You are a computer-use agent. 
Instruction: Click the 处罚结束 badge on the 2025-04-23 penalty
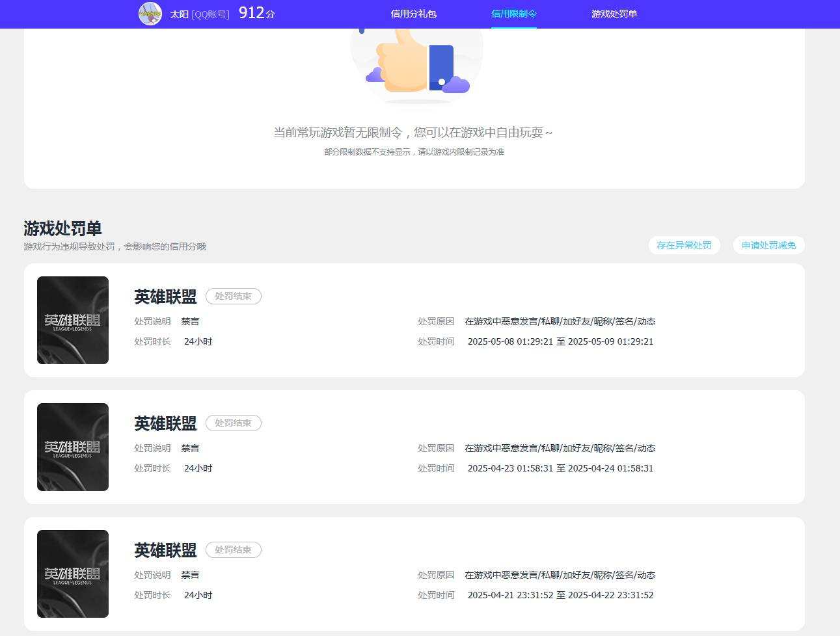click(x=234, y=423)
